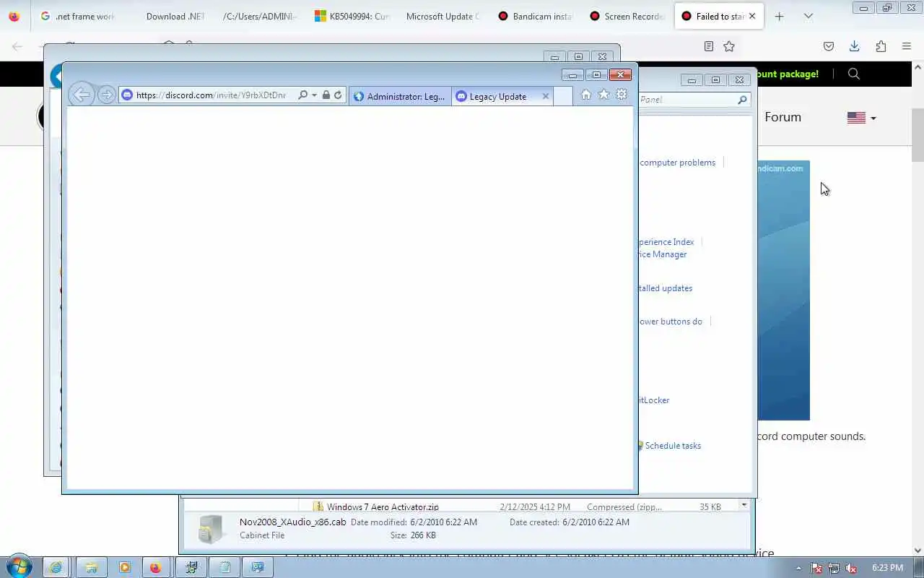
Task: Open the Firefox Pocket save icon
Action: coord(829,46)
